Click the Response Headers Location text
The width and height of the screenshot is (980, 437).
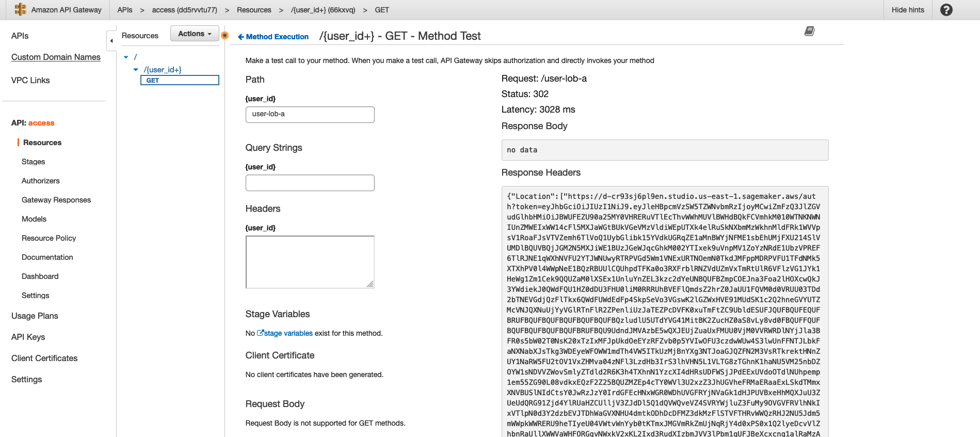[665, 315]
